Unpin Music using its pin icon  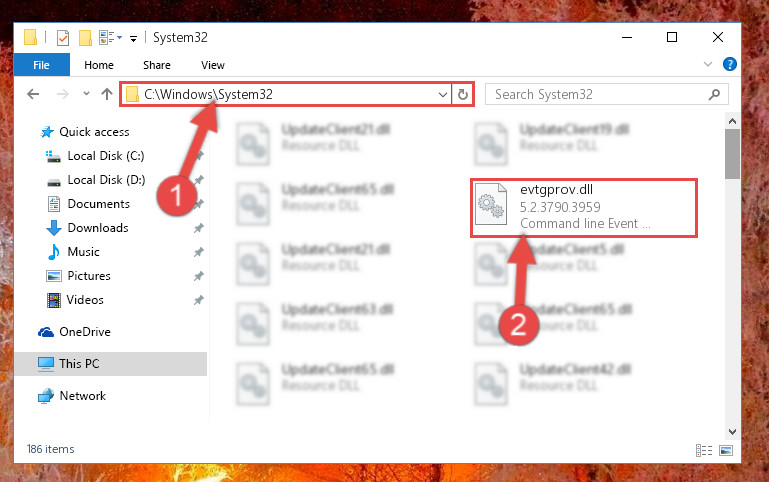point(198,252)
